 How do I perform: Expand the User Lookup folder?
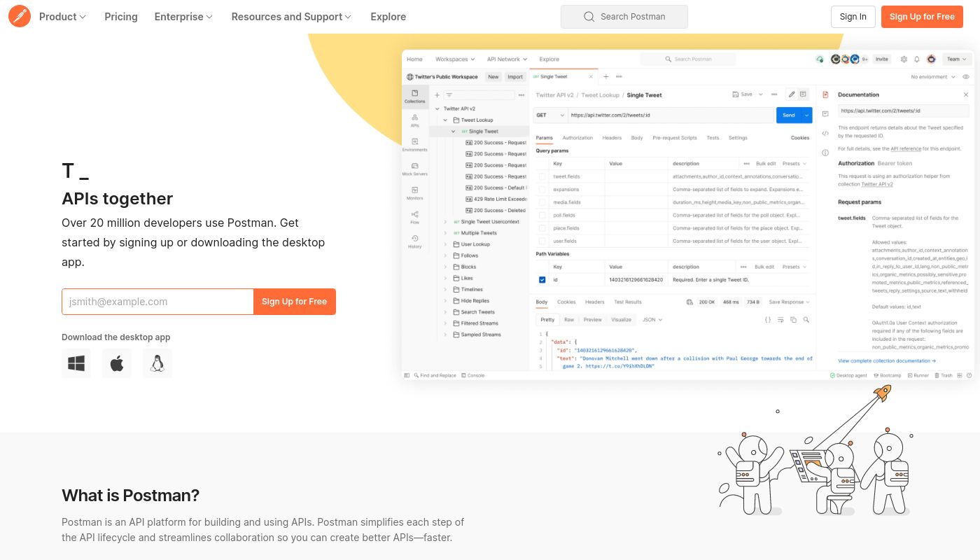pyautogui.click(x=445, y=244)
